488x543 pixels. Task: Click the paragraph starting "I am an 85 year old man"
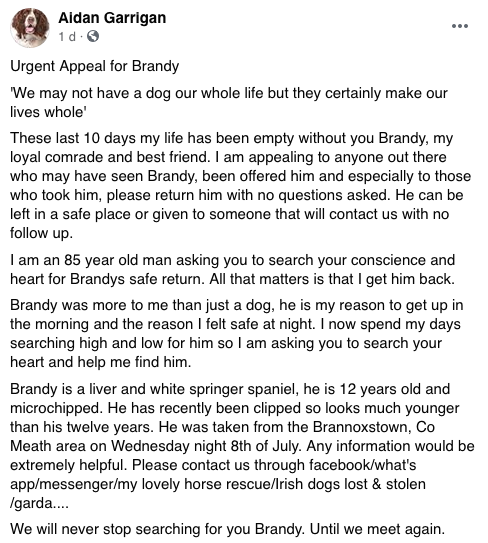click(x=232, y=269)
